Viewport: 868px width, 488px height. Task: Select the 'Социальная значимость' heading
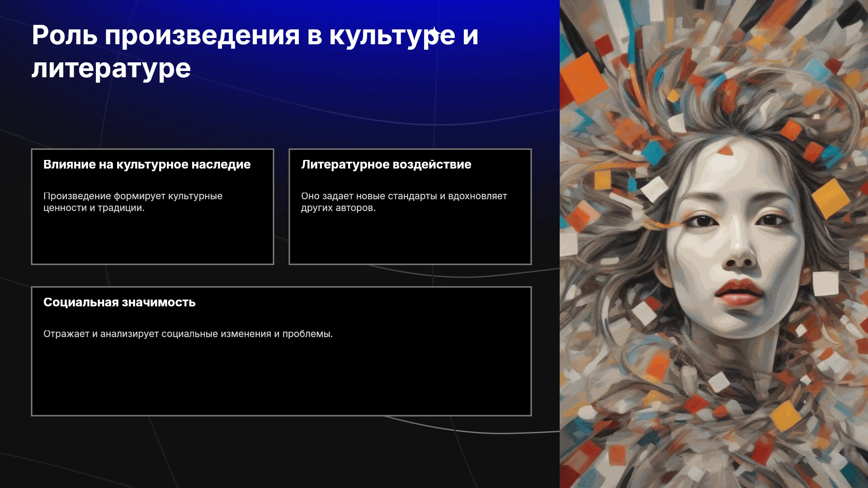coord(119,302)
